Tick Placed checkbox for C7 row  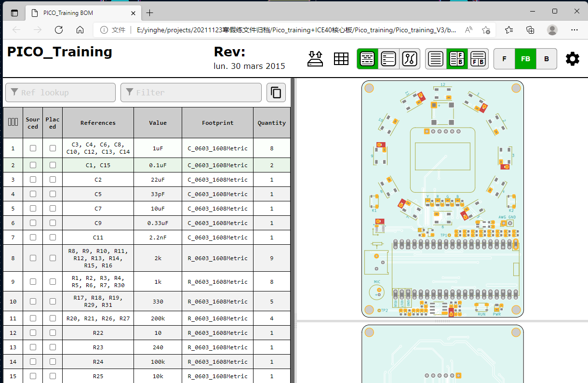(53, 208)
